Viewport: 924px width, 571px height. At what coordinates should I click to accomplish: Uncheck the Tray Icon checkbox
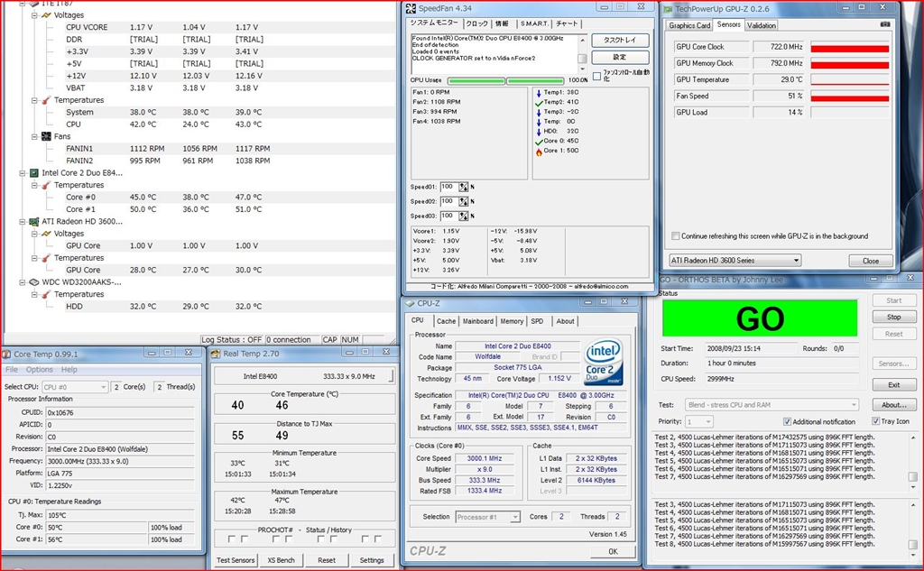click(x=875, y=421)
